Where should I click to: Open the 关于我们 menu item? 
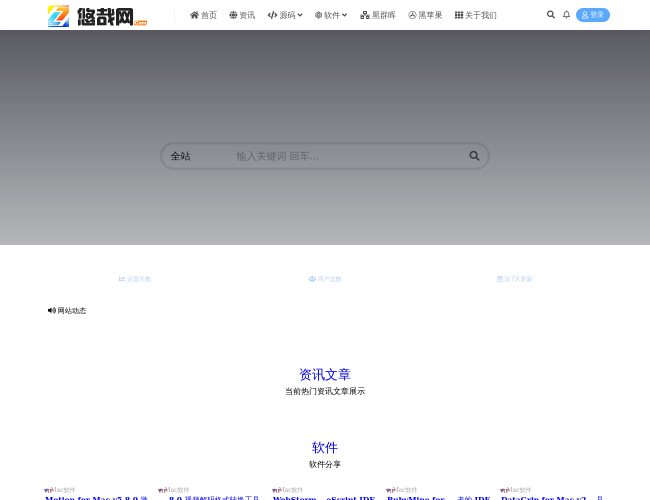click(x=475, y=15)
